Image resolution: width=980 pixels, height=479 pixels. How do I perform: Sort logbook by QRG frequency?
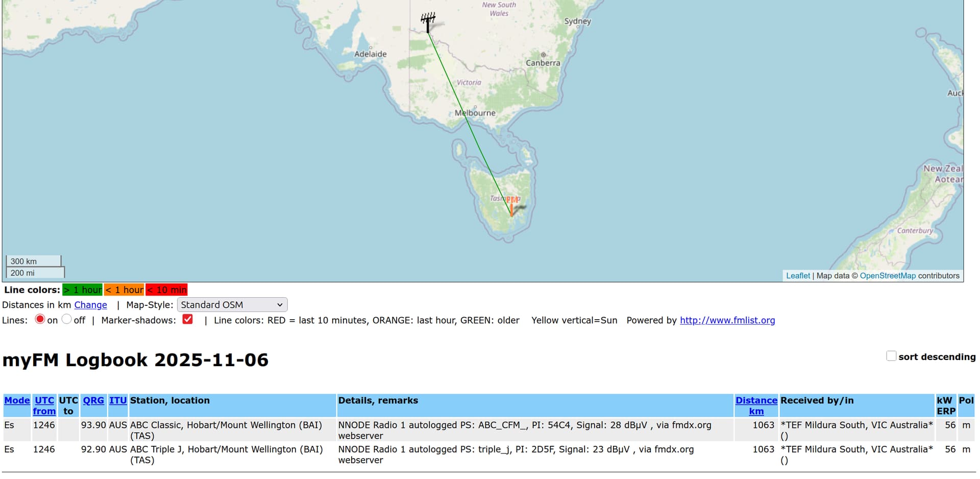pyautogui.click(x=93, y=400)
